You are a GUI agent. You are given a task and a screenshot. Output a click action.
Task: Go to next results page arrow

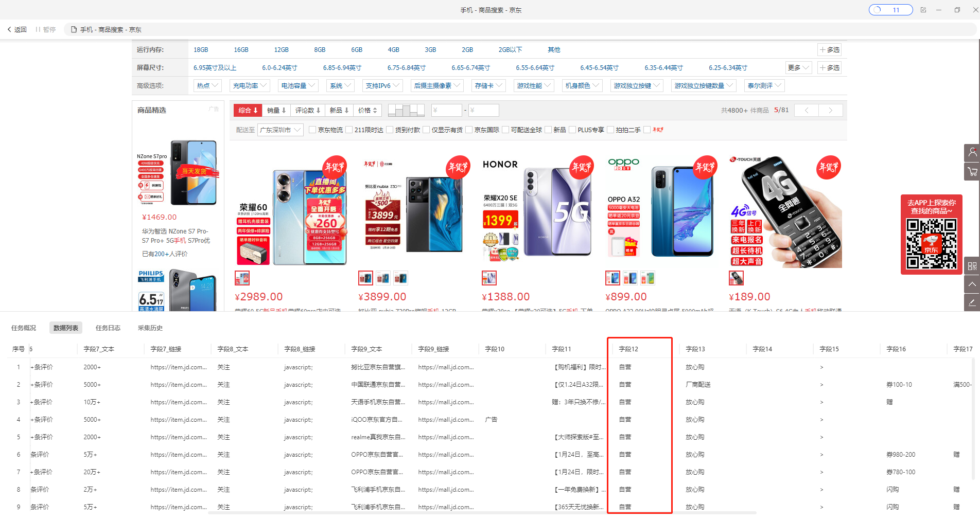[830, 110]
